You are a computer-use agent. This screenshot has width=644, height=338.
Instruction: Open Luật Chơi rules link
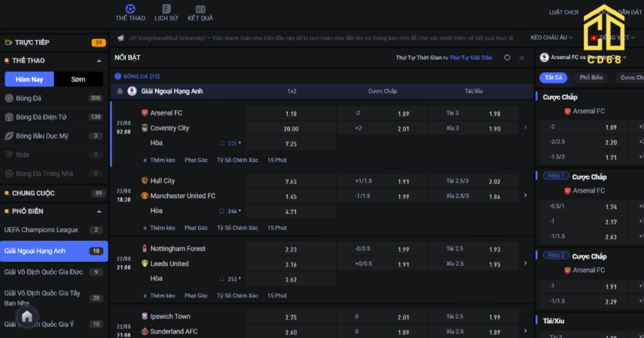tap(563, 13)
